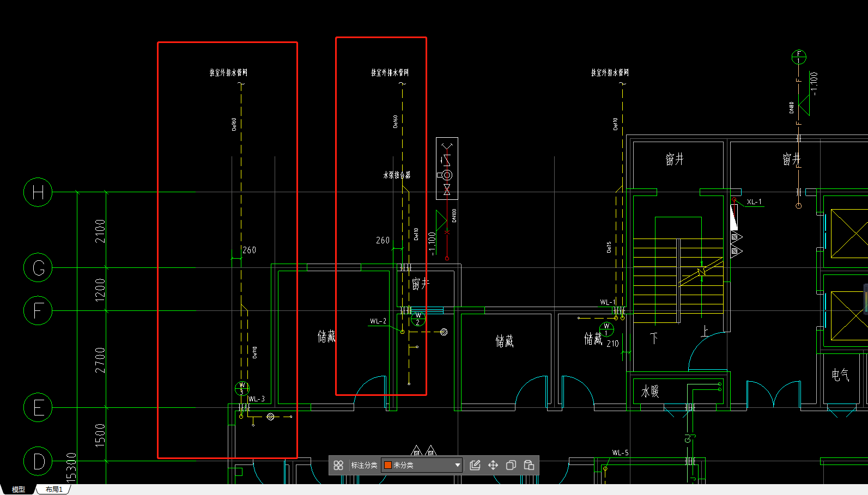Open the annotation category grid icon
Image resolution: width=868 pixels, height=495 pixels.
(x=338, y=465)
